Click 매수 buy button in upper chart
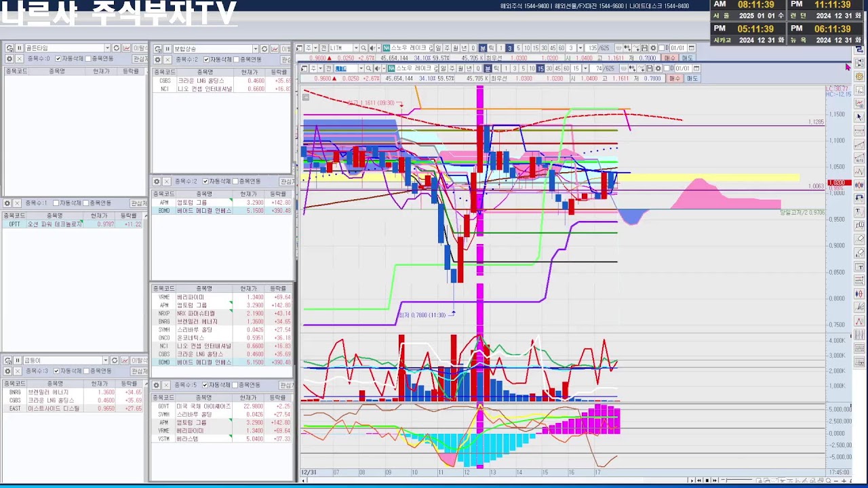 [669, 58]
